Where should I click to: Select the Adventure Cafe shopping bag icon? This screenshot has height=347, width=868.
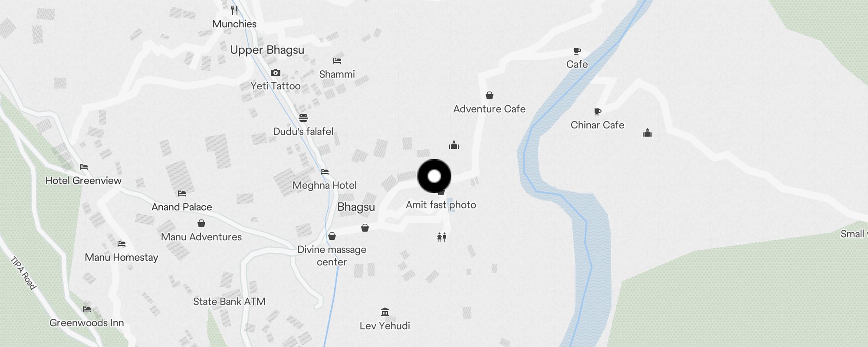(x=490, y=95)
